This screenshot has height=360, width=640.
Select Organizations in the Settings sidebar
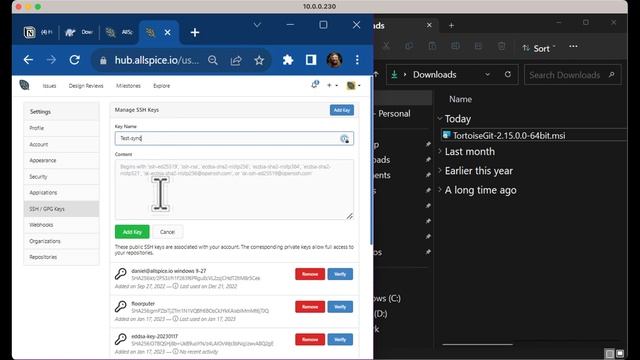(61, 241)
